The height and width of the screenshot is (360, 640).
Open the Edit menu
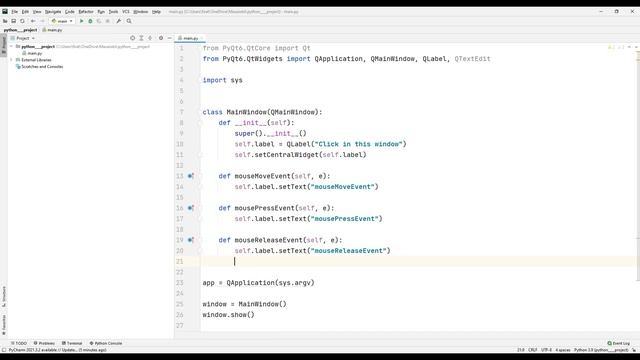point(25,12)
